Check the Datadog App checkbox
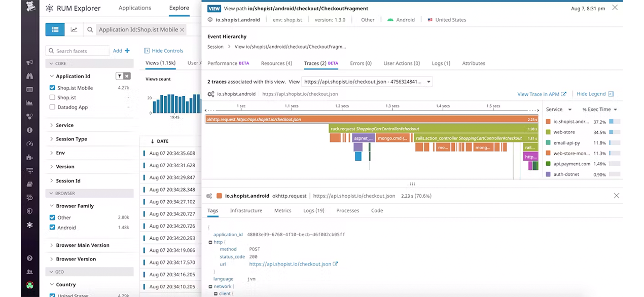This screenshot has width=644, height=297. 52,107
